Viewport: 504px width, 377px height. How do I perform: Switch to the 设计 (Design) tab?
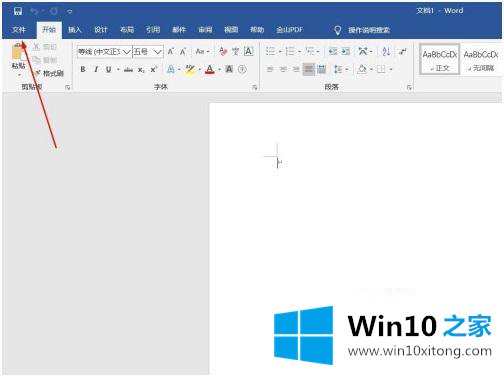[x=101, y=30]
